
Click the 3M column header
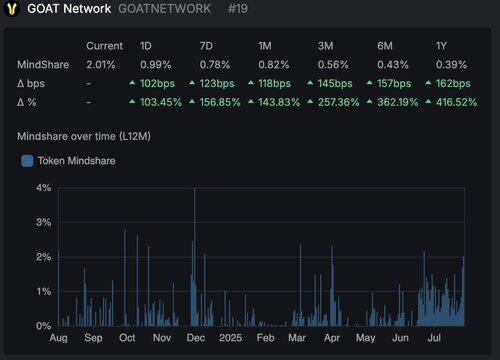[x=325, y=46]
